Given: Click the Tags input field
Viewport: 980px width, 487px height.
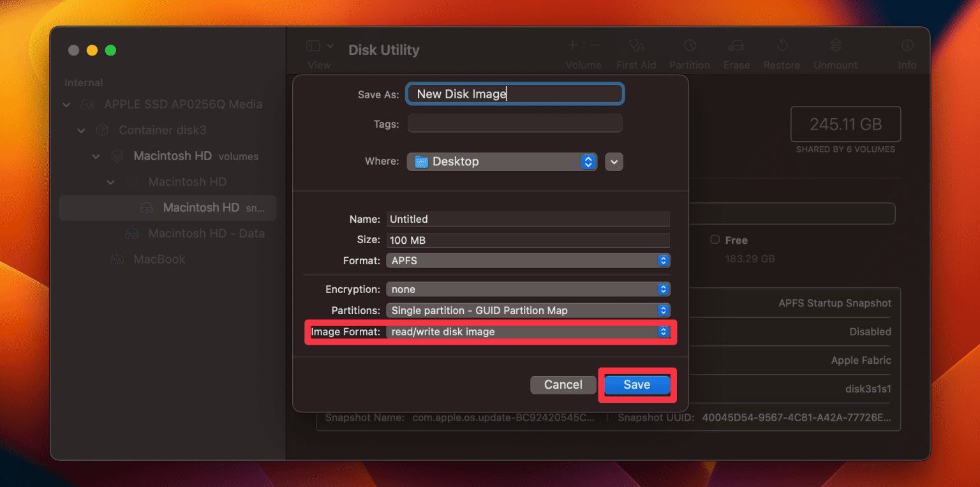Looking at the screenshot, I should [514, 123].
